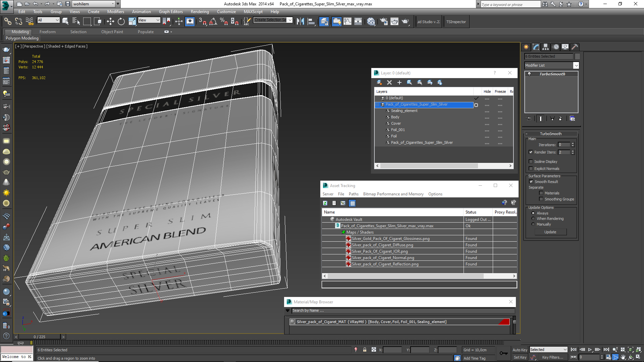Viewport: 644px width, 362px height.
Task: Refresh Asset Tracking list icon
Action: [x=325, y=203]
